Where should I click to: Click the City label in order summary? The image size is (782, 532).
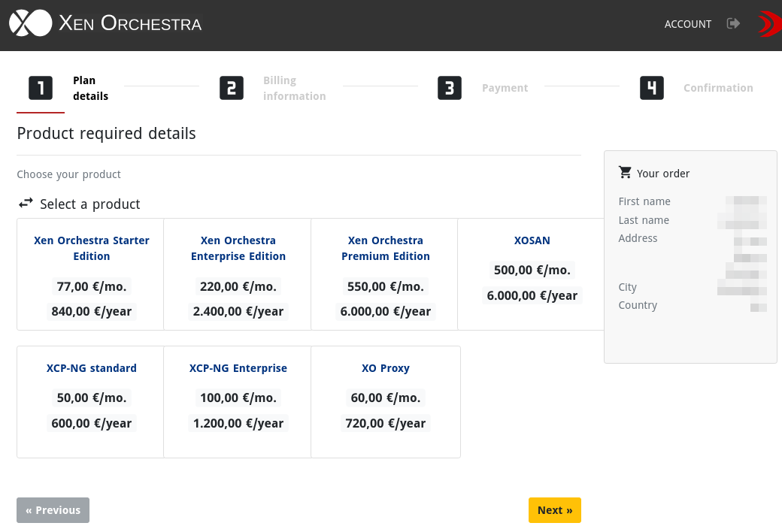pyautogui.click(x=627, y=287)
